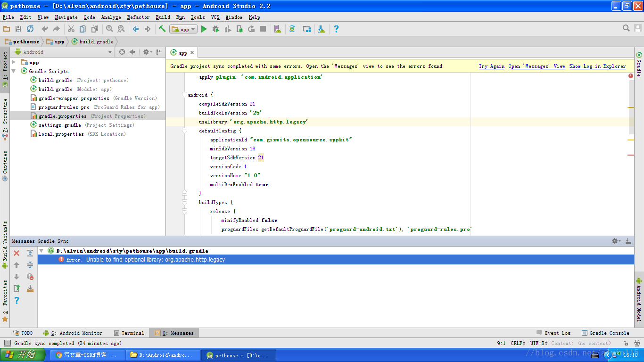Click the collapse all icon in Project panel
The width and height of the screenshot is (644, 362).
coord(132,52)
